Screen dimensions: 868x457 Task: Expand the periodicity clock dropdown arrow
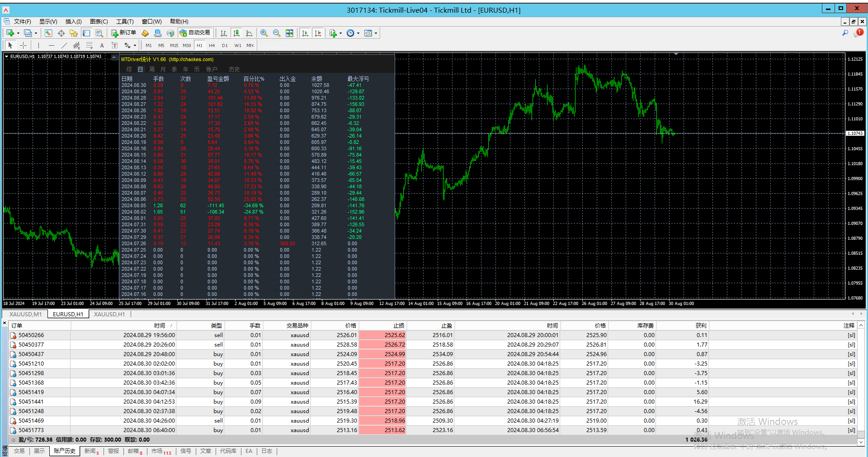(x=358, y=33)
